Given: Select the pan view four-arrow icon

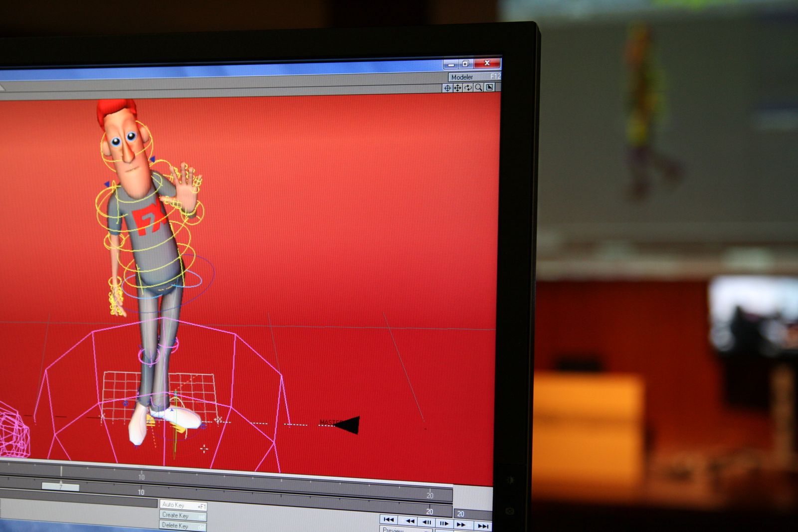Looking at the screenshot, I should (457, 88).
